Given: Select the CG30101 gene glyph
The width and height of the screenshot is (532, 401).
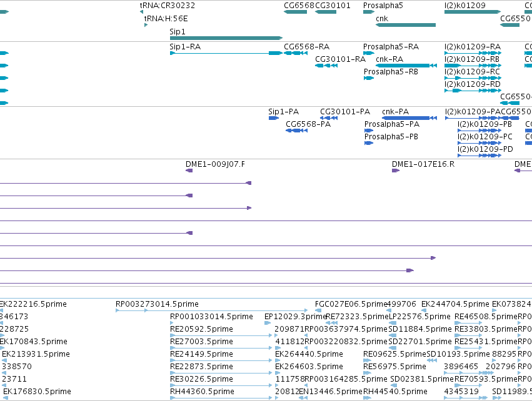Looking at the screenshot, I should [325, 12].
